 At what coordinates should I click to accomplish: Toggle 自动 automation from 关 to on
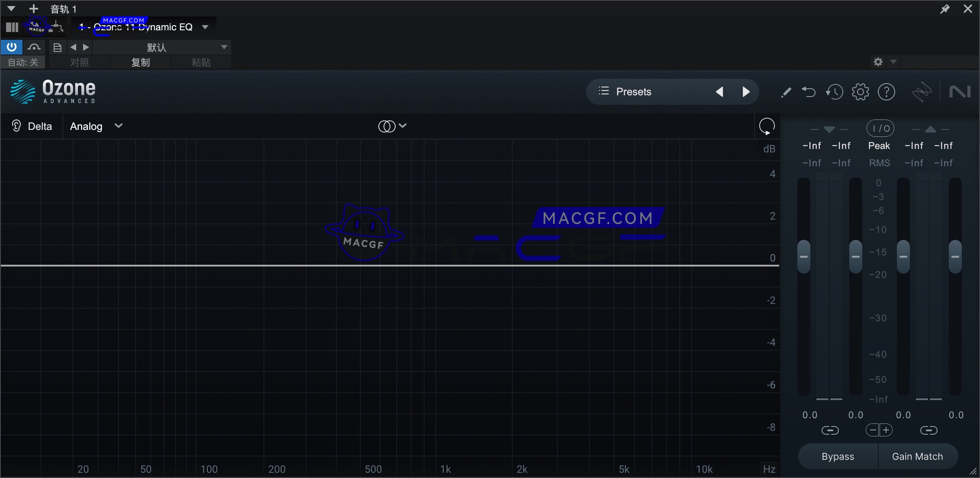point(23,62)
